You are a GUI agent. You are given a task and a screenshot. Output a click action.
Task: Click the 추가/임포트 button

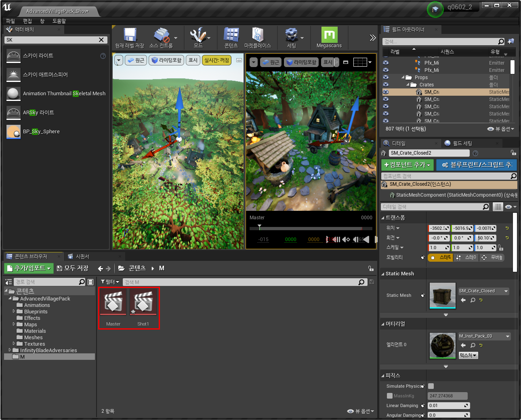pos(29,268)
